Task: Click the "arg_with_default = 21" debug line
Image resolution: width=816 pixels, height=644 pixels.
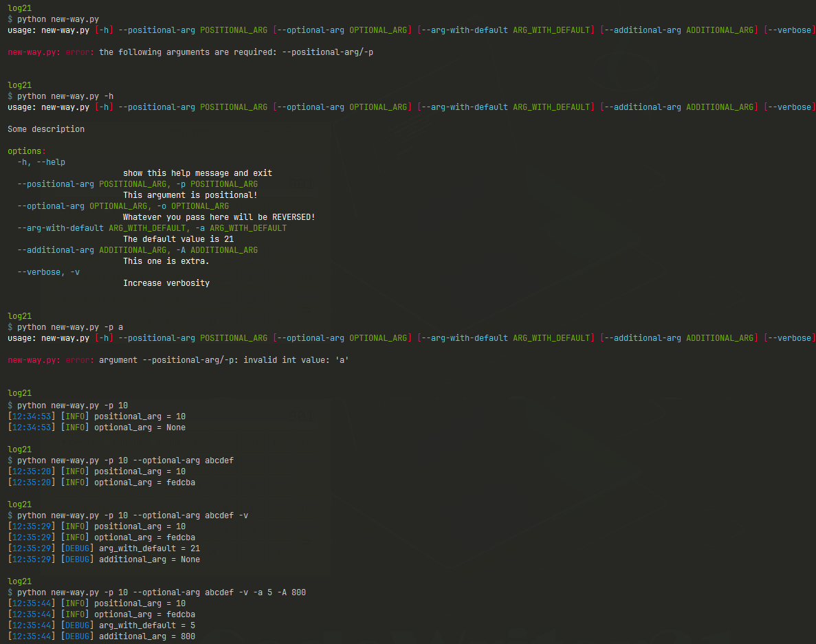Action: pyautogui.click(x=146, y=548)
